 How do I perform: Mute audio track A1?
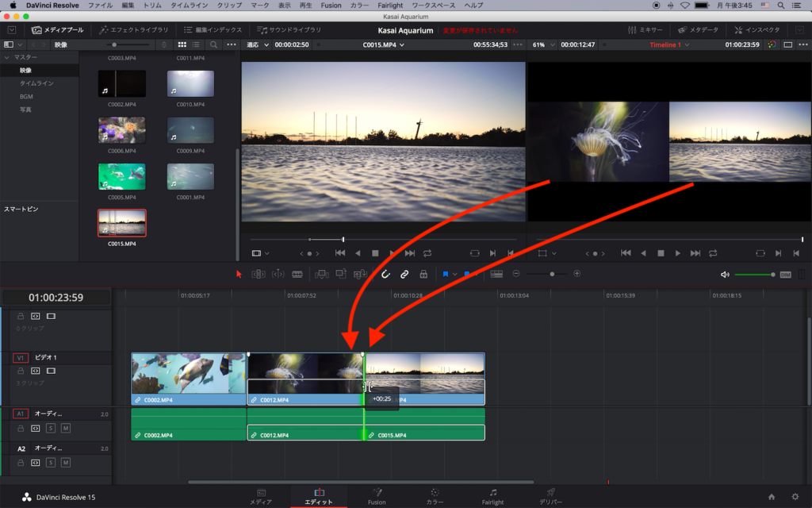point(66,429)
